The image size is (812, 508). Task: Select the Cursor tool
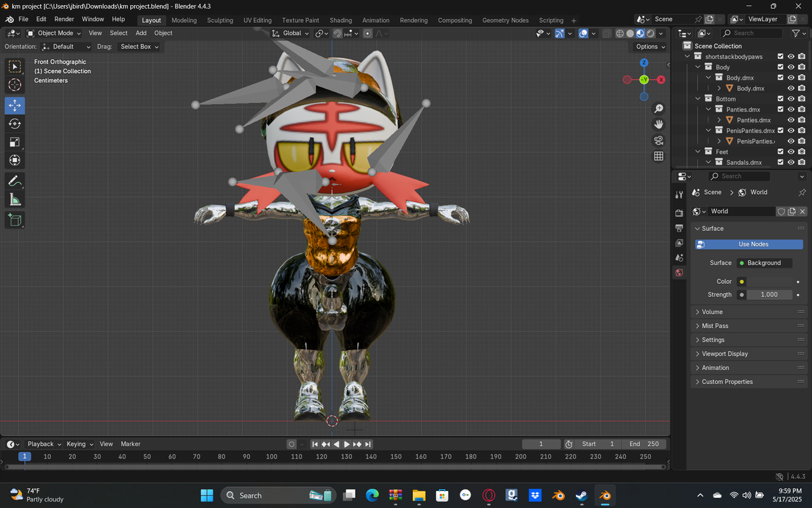pyautogui.click(x=15, y=85)
